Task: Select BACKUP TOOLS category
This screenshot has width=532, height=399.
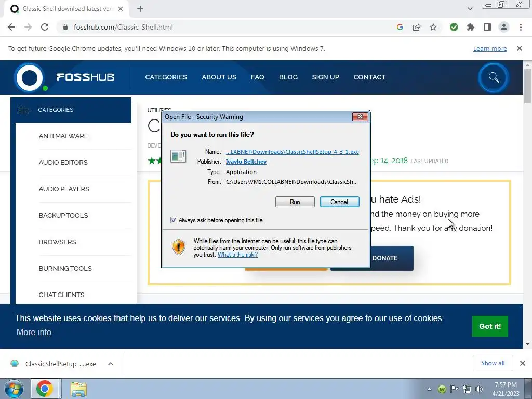Action: pos(63,215)
